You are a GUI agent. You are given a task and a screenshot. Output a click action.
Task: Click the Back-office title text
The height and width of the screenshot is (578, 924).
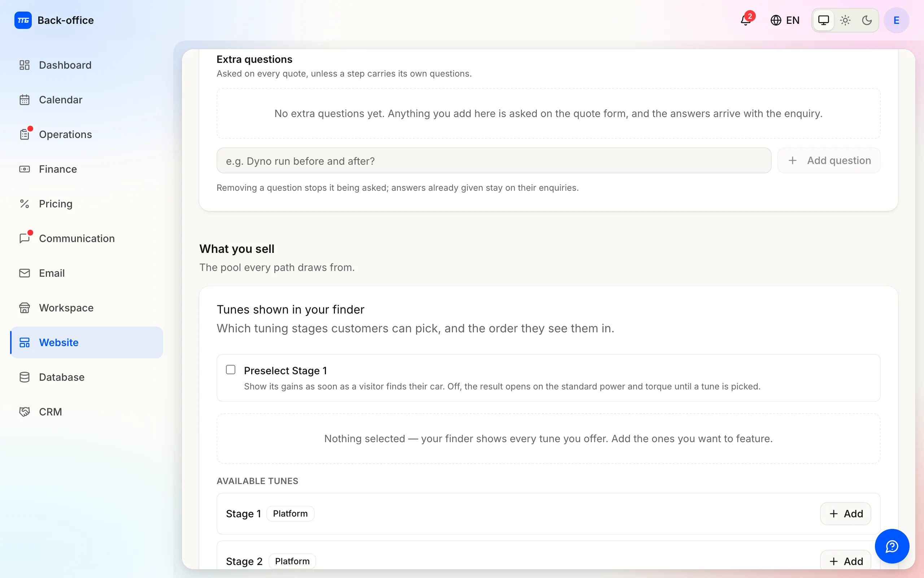(x=66, y=20)
